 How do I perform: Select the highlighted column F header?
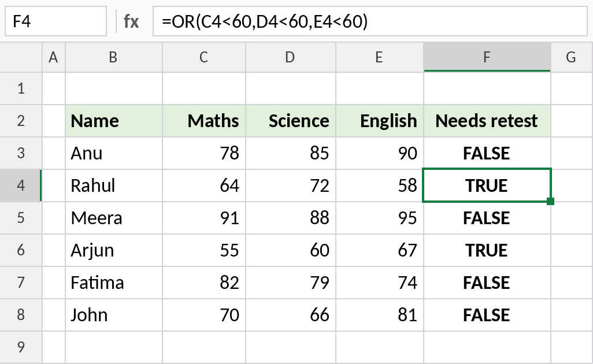point(487,57)
